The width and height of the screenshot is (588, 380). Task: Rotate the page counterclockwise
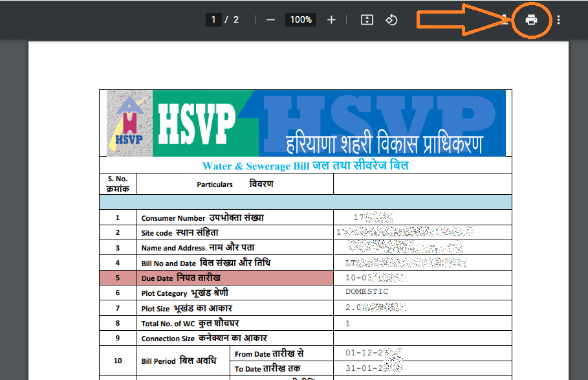click(x=391, y=19)
